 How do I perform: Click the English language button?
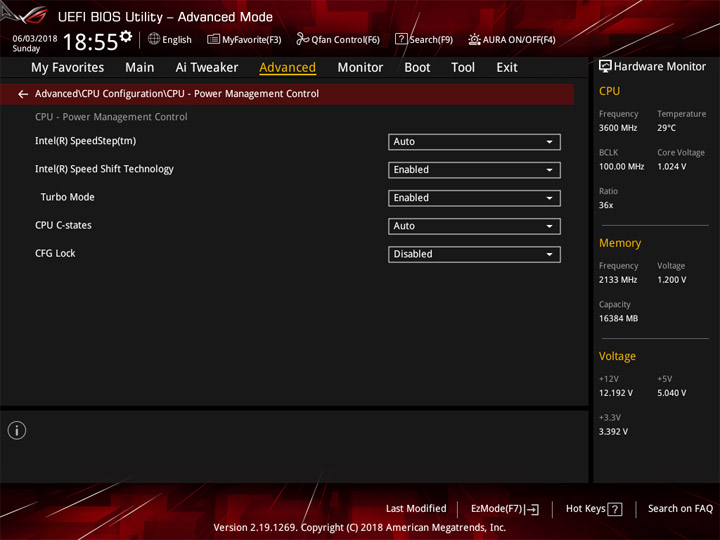point(170,39)
